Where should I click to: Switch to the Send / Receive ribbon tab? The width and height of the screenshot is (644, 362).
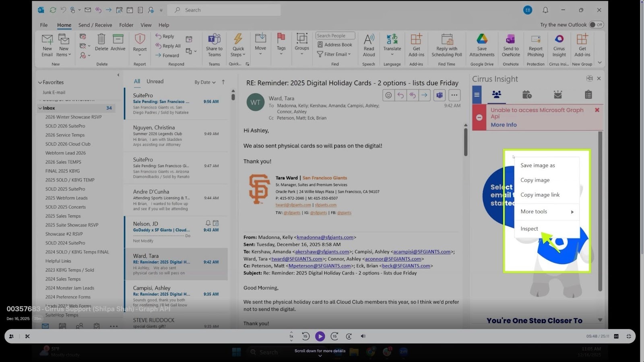[x=95, y=25]
